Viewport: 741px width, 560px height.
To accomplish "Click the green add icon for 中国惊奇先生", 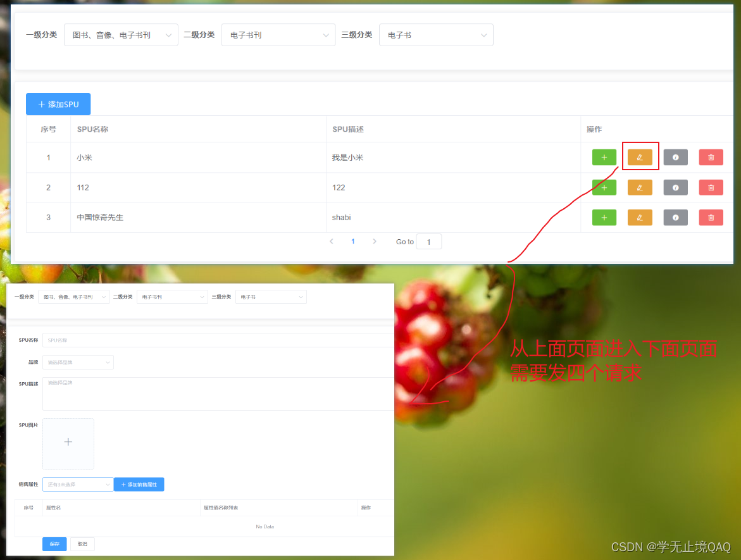I will pos(604,217).
